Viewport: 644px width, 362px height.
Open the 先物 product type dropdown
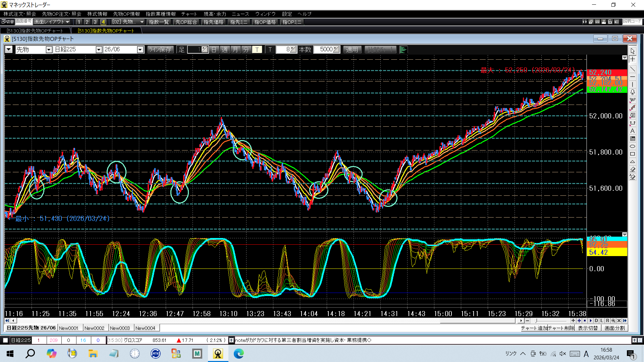[49, 50]
